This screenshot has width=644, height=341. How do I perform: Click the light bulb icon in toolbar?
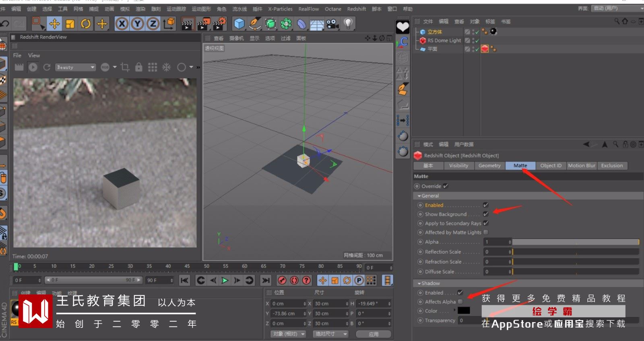[349, 24]
